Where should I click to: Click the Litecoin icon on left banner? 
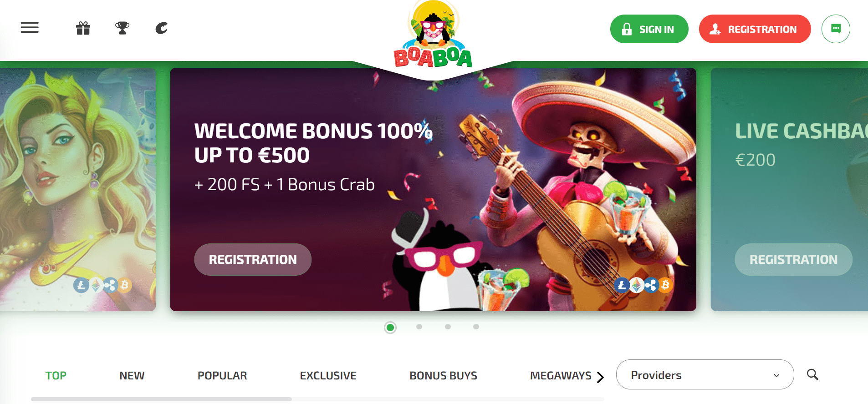coord(81,285)
